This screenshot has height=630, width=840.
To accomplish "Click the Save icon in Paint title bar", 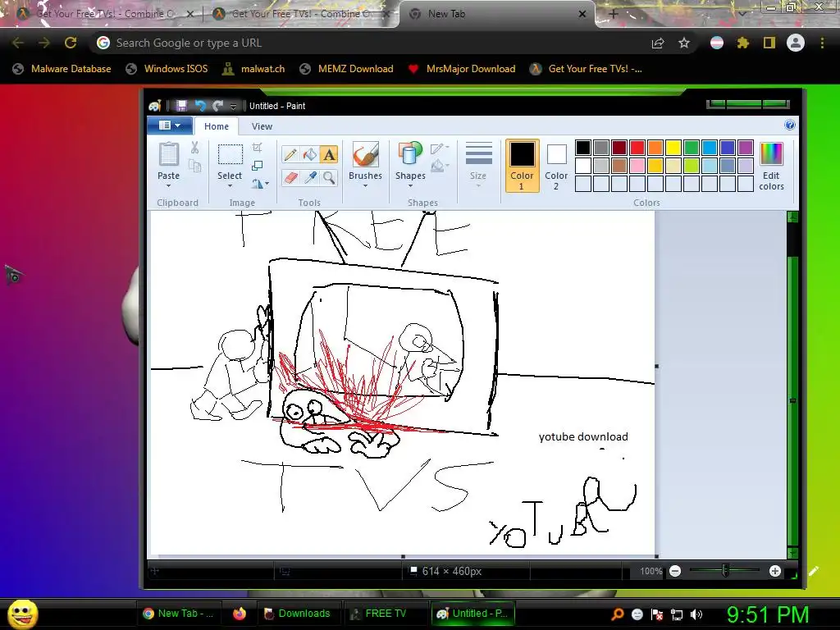I will click(181, 106).
